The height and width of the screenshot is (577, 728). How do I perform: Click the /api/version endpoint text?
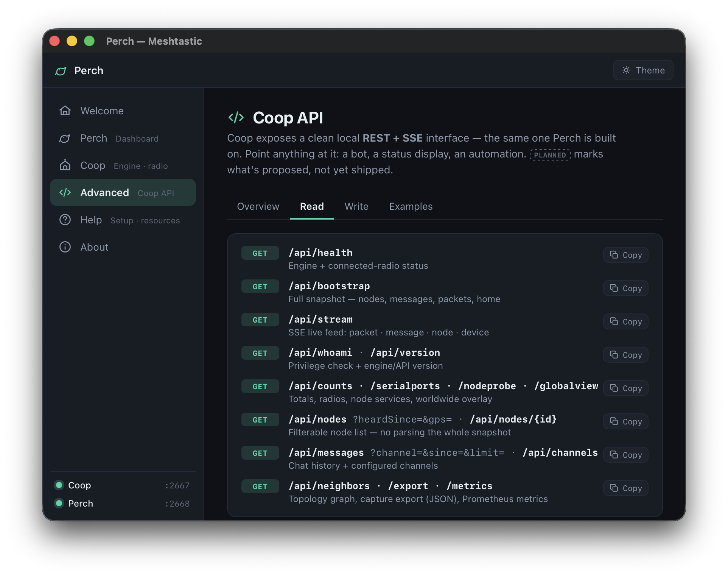click(405, 352)
